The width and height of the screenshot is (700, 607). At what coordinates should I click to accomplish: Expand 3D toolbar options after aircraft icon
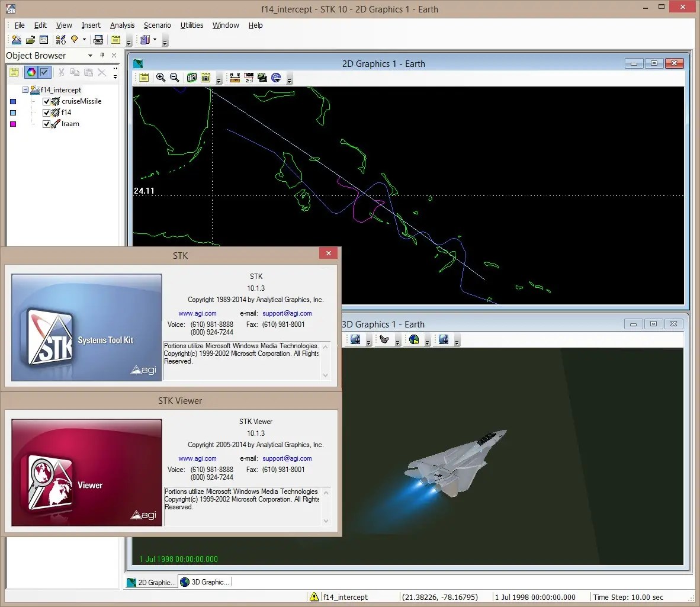(397, 343)
